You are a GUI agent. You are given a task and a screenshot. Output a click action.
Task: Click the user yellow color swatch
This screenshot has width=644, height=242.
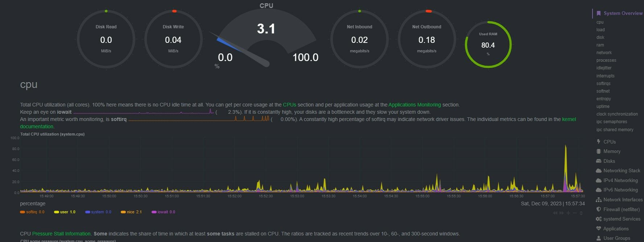[x=57, y=212]
